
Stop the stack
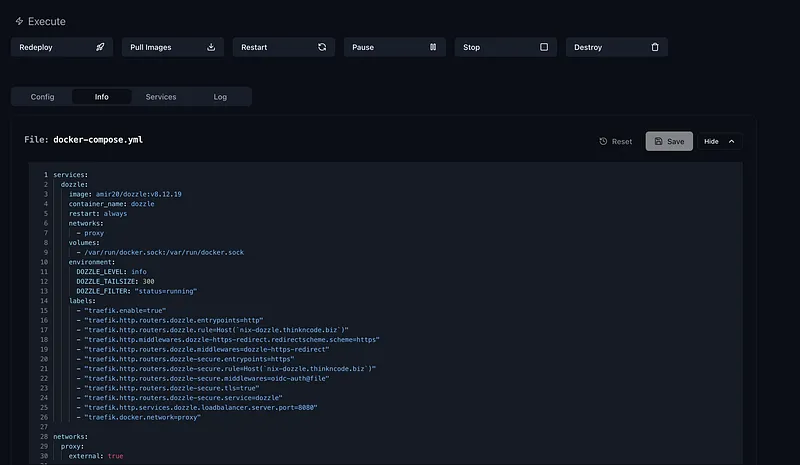click(506, 47)
